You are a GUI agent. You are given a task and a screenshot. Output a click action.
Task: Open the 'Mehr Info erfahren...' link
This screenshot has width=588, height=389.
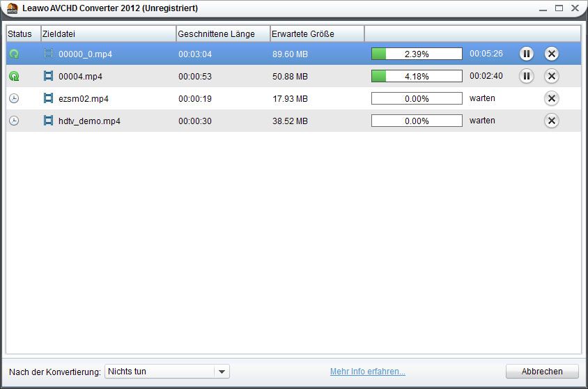coord(368,372)
